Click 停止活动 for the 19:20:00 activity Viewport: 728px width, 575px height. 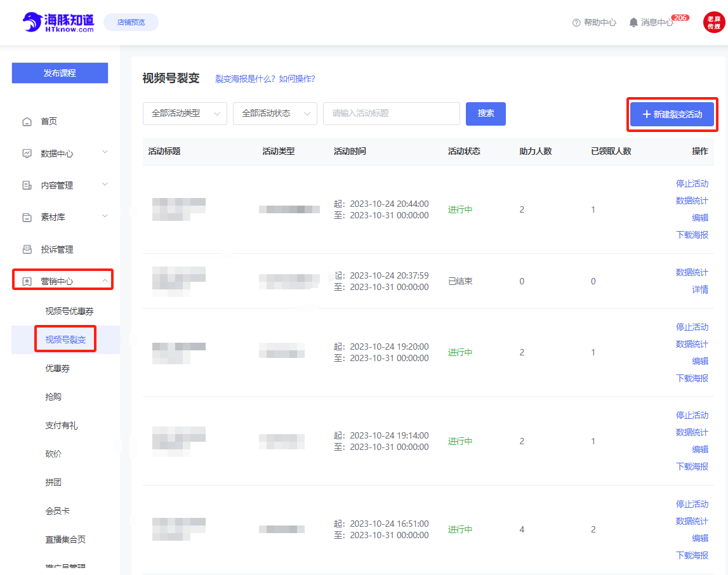[692, 327]
